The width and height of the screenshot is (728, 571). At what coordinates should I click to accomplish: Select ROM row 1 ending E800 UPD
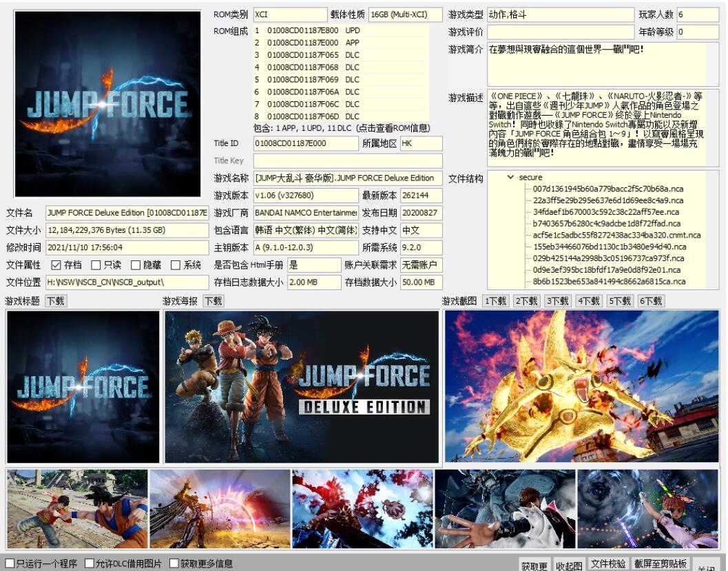(x=341, y=30)
